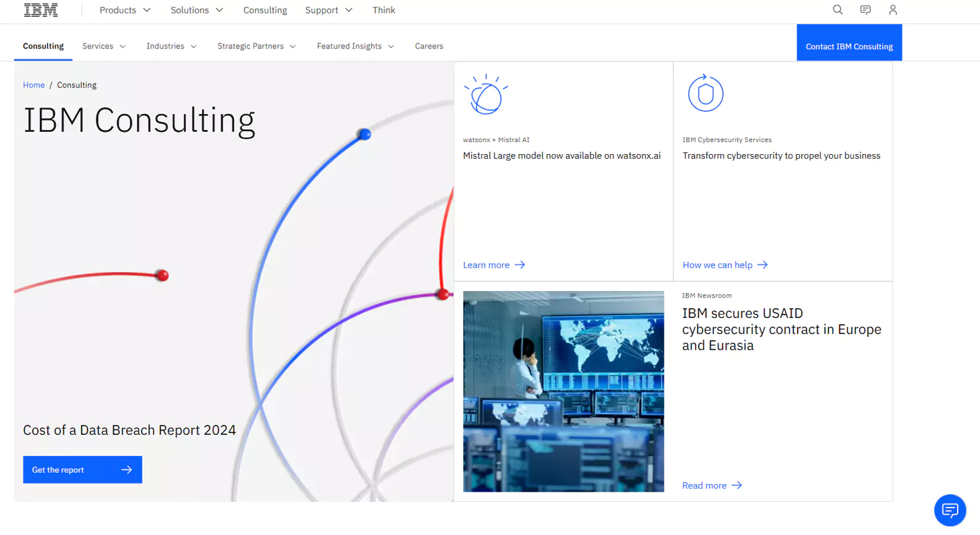Select the Careers tab
Image resolution: width=980 pixels, height=535 pixels.
429,46
